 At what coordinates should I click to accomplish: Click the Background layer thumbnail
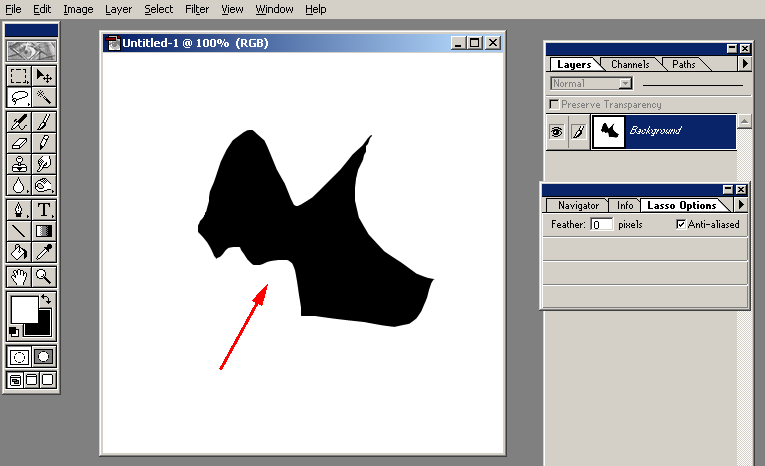[x=608, y=131]
